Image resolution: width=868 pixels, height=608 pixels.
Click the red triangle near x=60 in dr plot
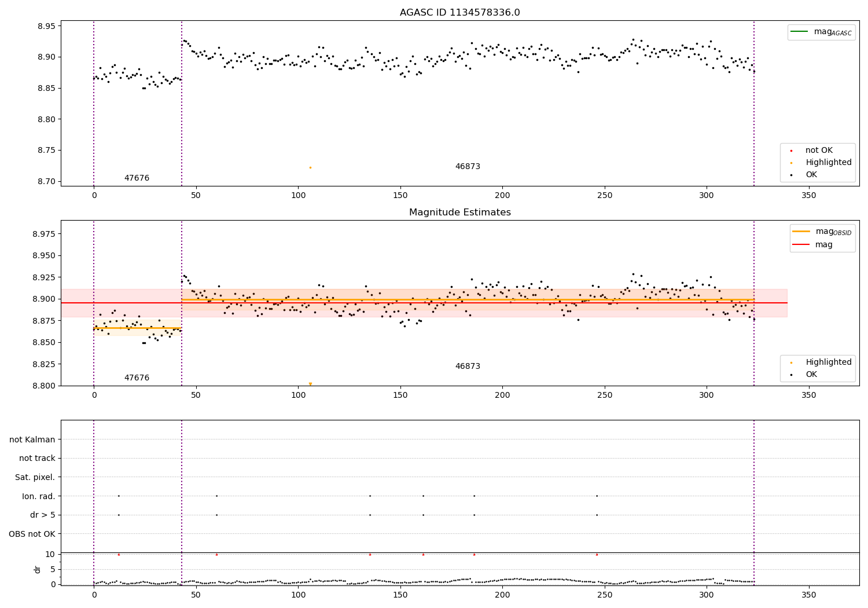click(216, 554)
